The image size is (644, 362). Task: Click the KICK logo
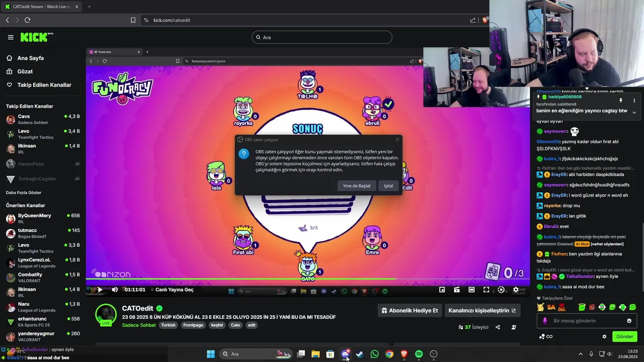37,37
